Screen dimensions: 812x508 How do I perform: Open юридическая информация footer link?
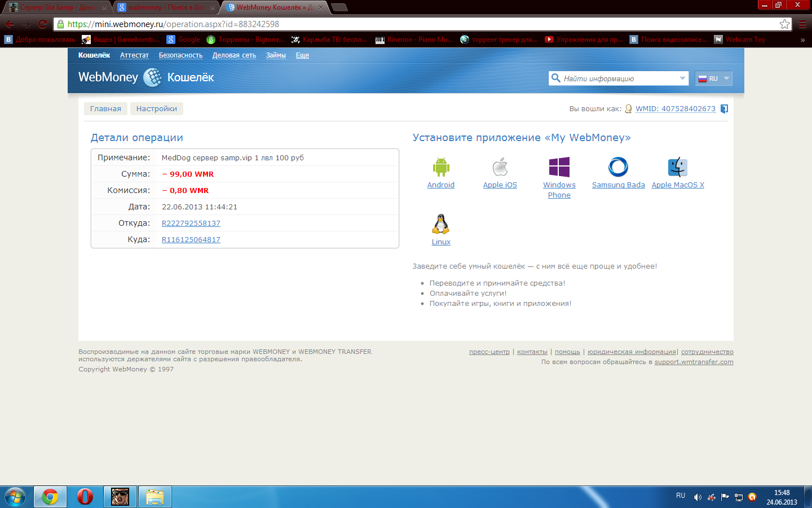[x=632, y=352]
